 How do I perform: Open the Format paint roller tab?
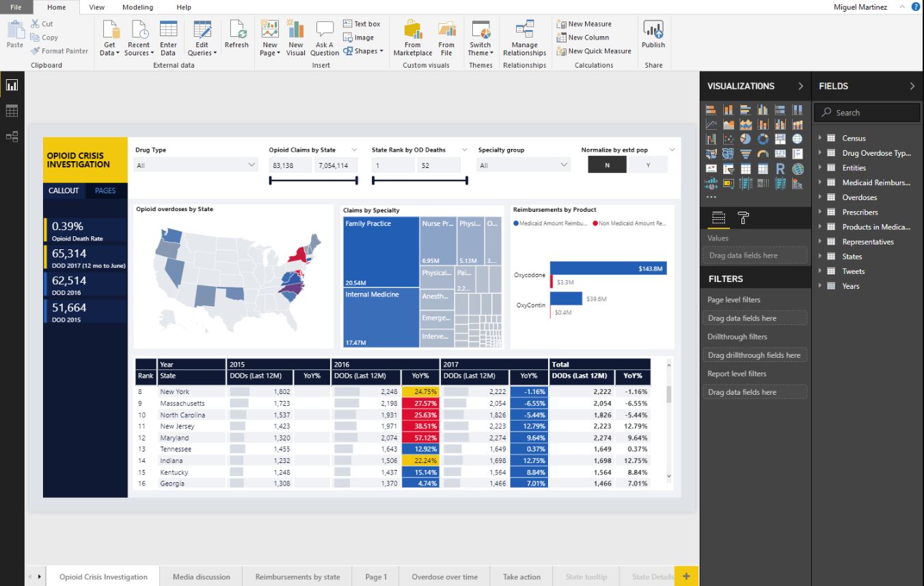click(742, 218)
